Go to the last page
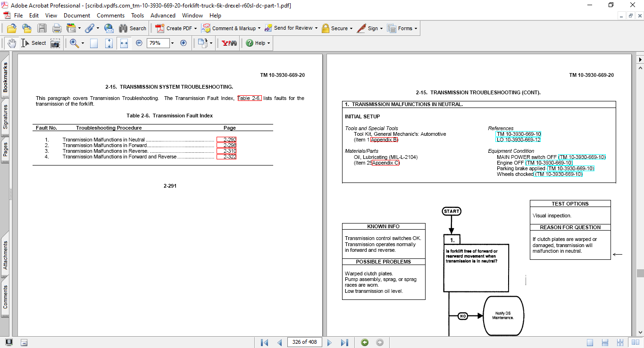Screen dimensions: 644x348 (344, 342)
